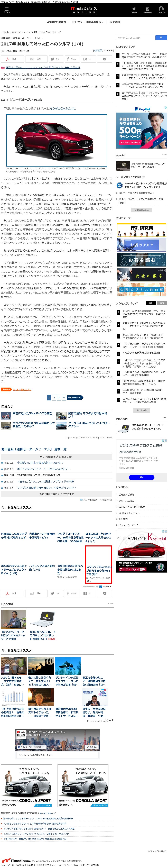Open ご意見／ご感想 feedback link
Viewport: 168px width, 868px height.
click(126, 494)
